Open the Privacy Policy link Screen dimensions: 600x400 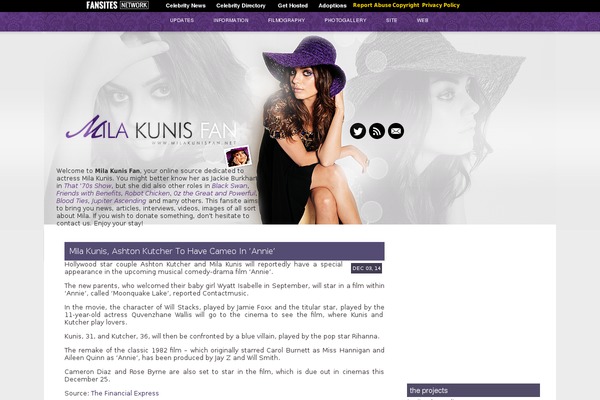(x=441, y=5)
